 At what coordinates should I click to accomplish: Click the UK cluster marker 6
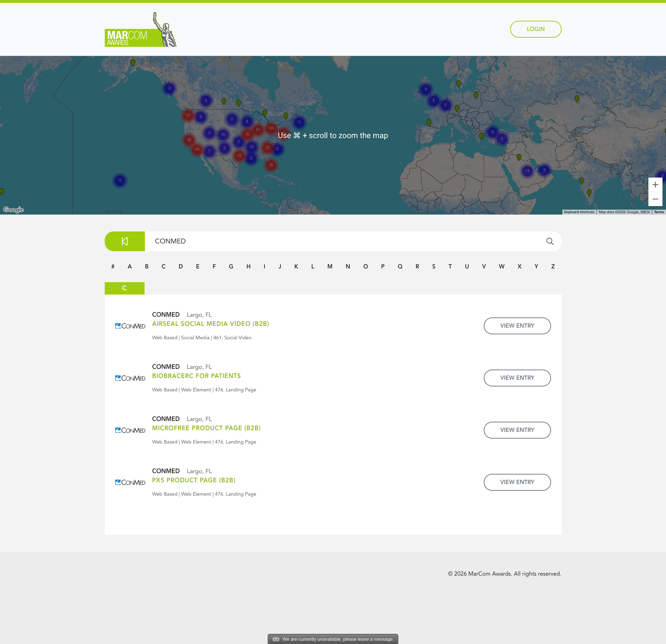pyautogui.click(x=426, y=89)
